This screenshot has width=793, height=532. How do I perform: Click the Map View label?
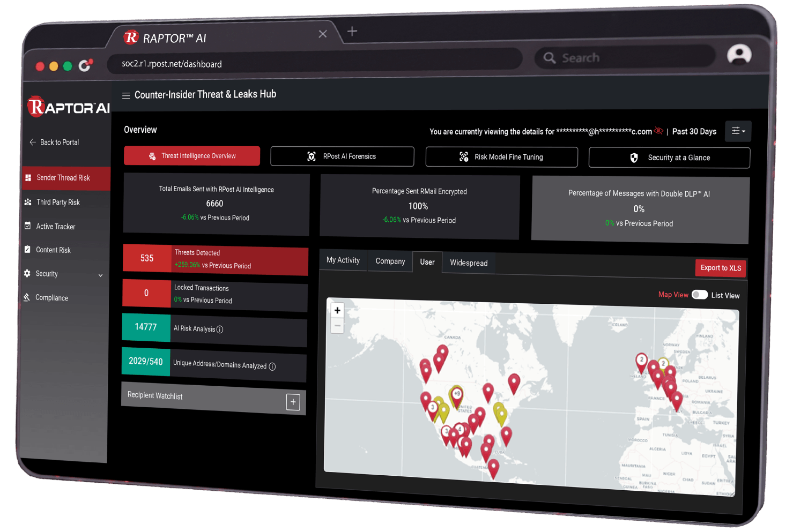673,295
